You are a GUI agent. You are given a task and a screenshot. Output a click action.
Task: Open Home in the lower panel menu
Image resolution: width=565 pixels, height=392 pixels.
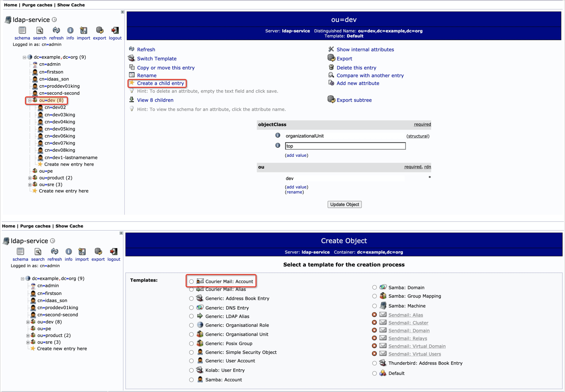[9, 226]
